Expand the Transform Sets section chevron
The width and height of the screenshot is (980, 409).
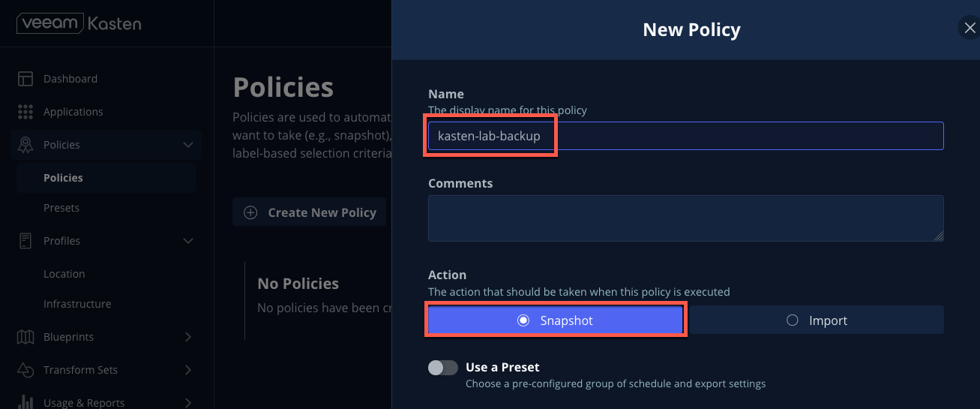(188, 370)
